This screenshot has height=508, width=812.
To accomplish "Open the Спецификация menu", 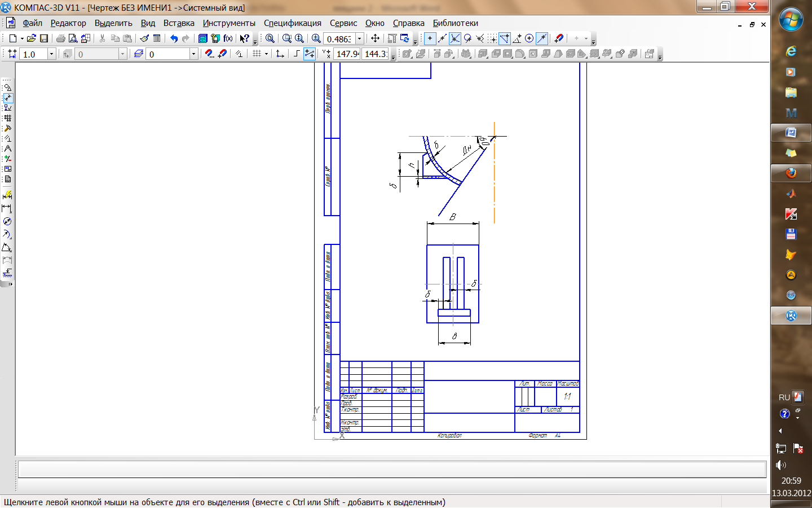I will (292, 23).
